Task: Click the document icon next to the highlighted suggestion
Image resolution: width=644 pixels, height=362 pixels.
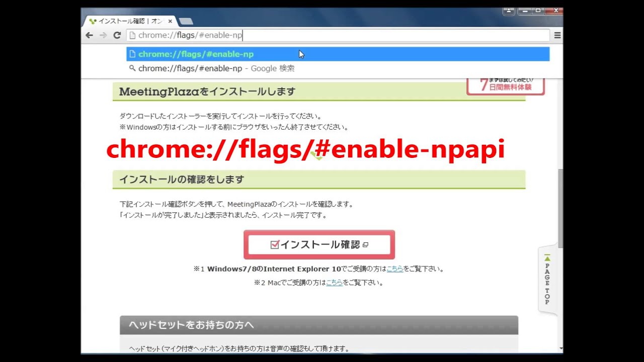Action: pyautogui.click(x=132, y=54)
